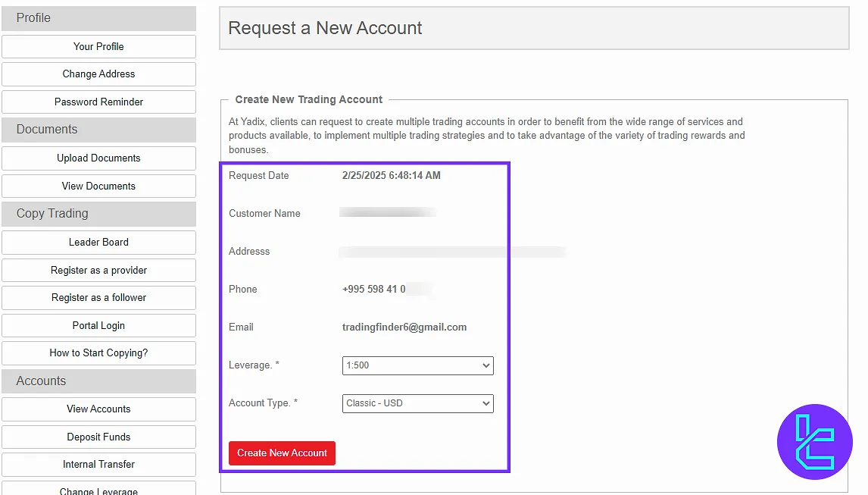Select Upload Documents

coord(98,158)
